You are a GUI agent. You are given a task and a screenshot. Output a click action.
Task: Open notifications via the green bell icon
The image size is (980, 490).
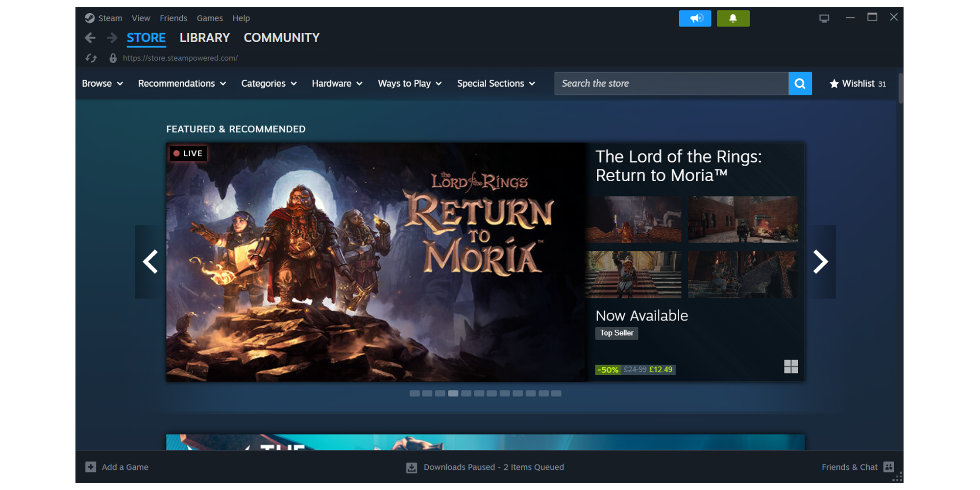click(733, 18)
